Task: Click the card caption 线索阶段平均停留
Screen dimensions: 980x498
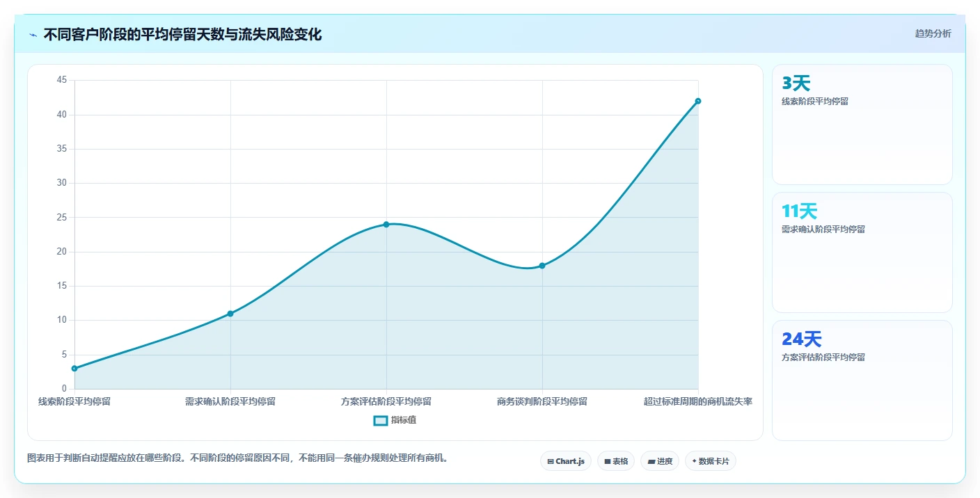Action: pos(815,102)
